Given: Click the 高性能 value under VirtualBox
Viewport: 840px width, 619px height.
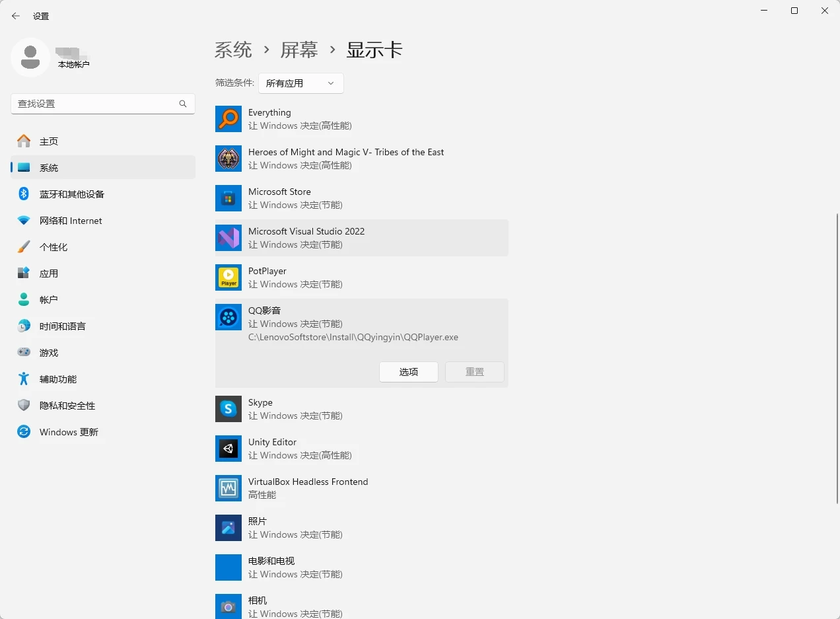Looking at the screenshot, I should [262, 495].
